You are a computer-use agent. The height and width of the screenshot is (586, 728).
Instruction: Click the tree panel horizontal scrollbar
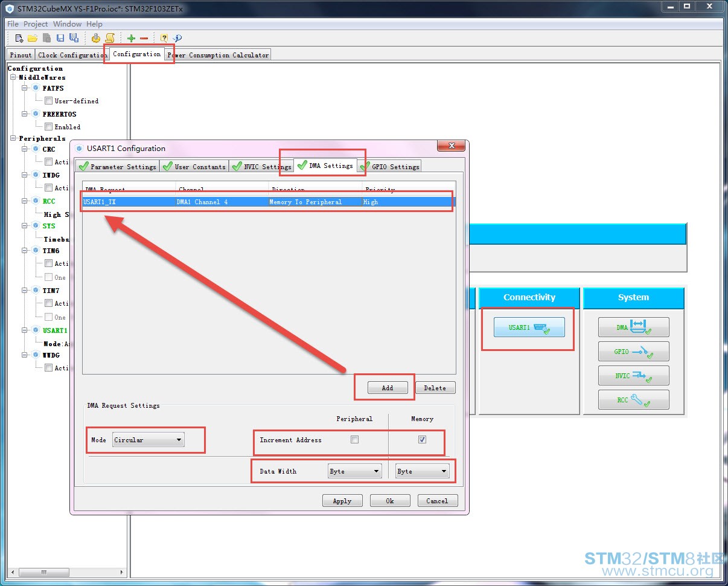[x=68, y=572]
